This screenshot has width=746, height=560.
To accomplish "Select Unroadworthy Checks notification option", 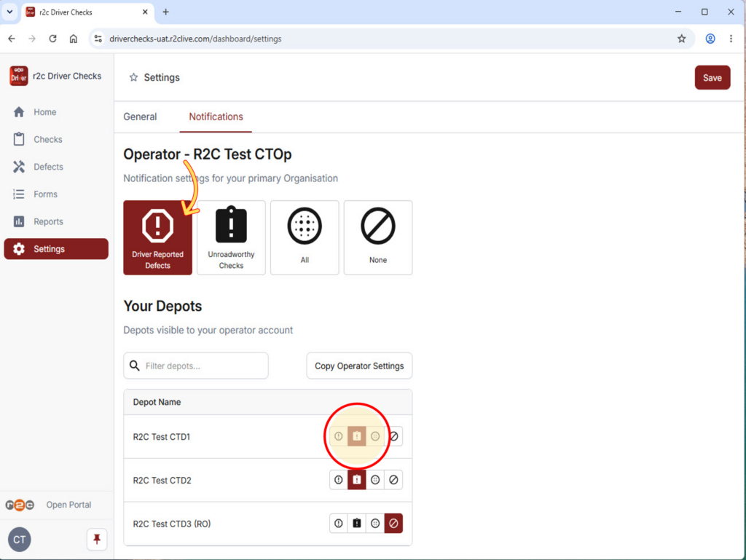I will (x=231, y=237).
